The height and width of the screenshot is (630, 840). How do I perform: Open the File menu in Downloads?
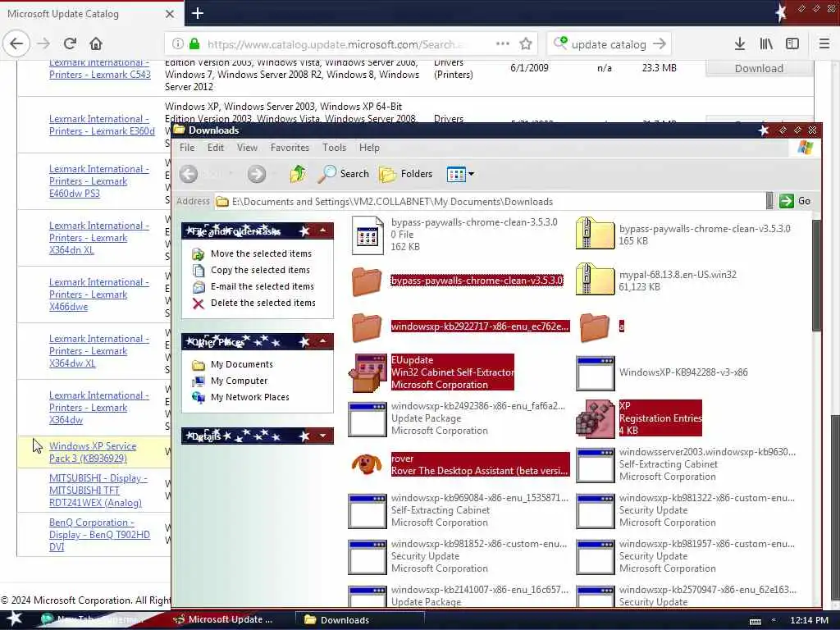click(187, 148)
